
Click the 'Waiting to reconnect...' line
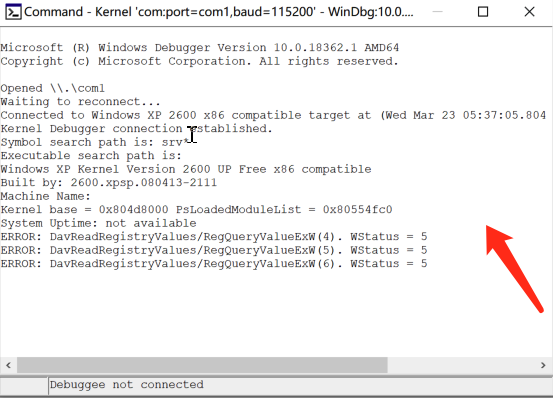click(80, 102)
